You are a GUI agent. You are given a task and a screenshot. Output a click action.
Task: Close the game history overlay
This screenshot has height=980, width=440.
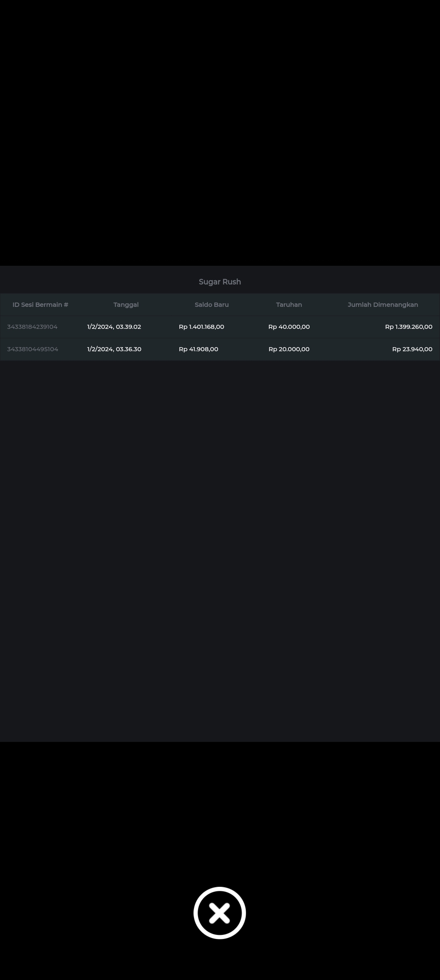tap(220, 912)
